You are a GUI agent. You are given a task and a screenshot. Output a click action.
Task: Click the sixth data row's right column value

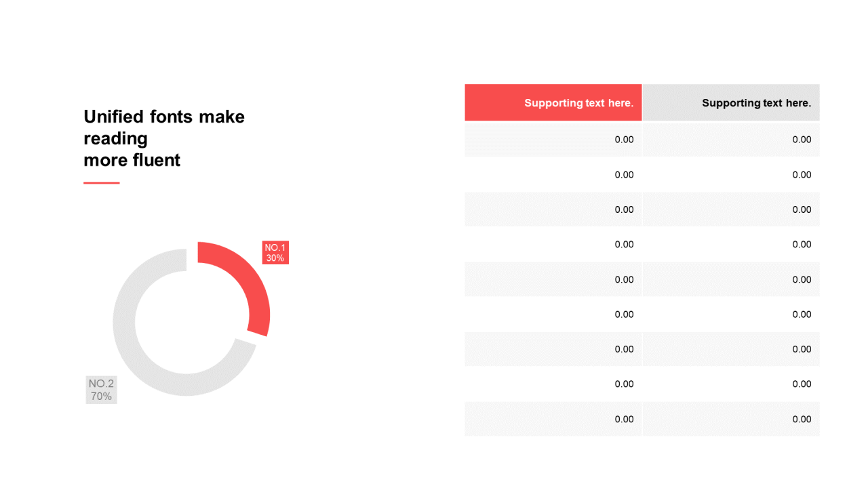coord(802,314)
